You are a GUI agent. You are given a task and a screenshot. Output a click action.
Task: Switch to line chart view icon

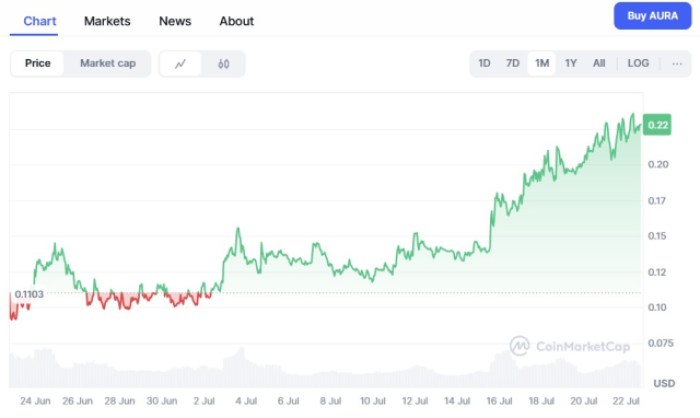click(181, 64)
